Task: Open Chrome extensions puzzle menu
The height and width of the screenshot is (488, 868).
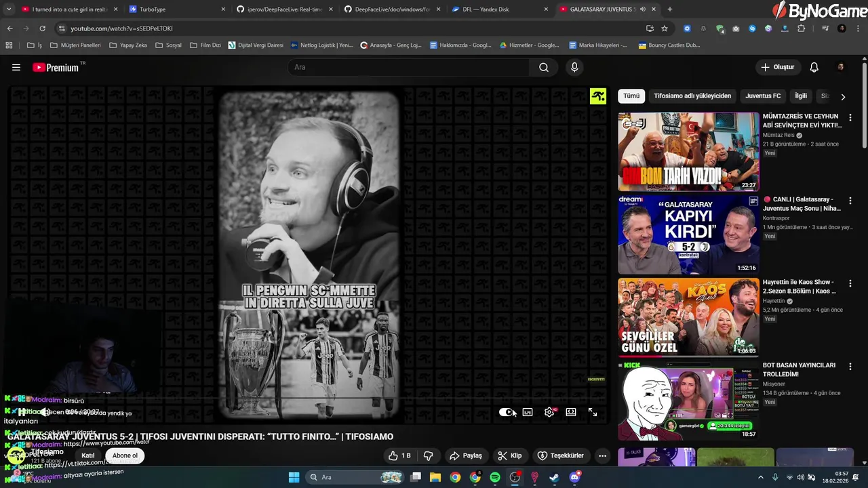Action: coord(801,28)
